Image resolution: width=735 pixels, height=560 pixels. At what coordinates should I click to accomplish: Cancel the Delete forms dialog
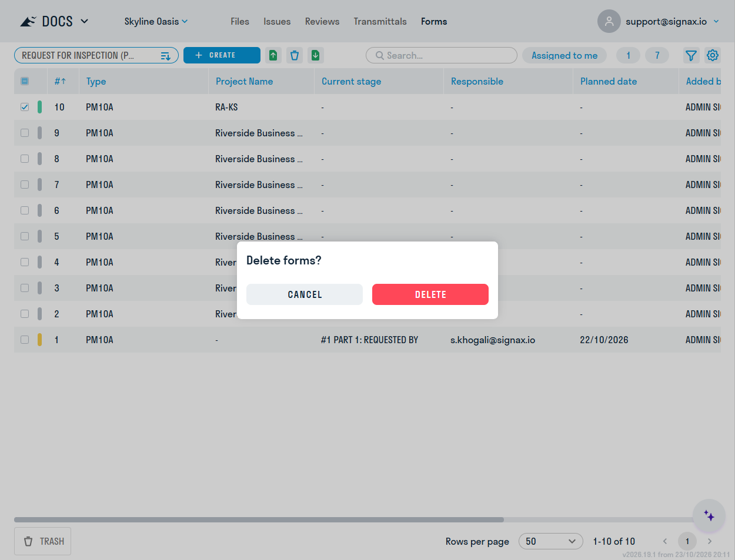305,294
